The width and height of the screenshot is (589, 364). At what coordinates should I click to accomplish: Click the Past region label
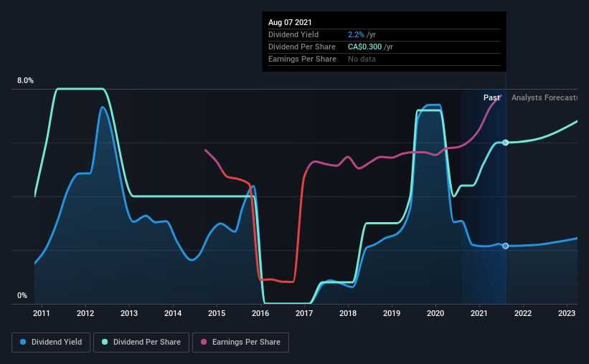491,97
